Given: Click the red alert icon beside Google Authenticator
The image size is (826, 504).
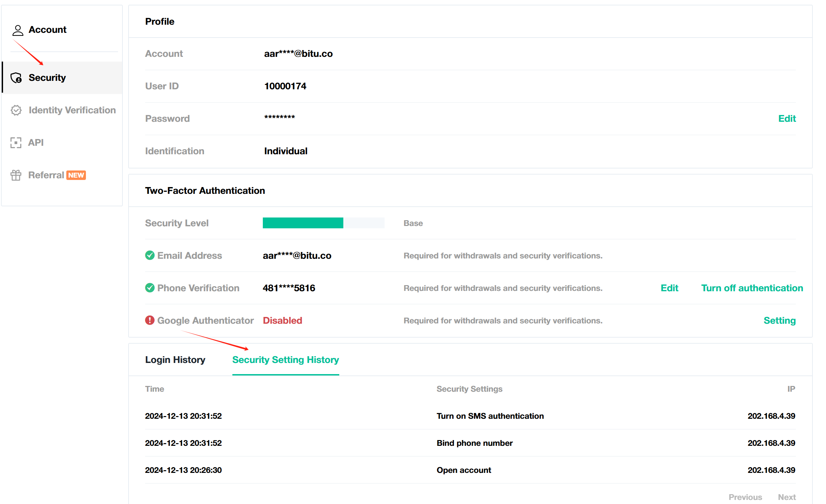Looking at the screenshot, I should pos(150,320).
